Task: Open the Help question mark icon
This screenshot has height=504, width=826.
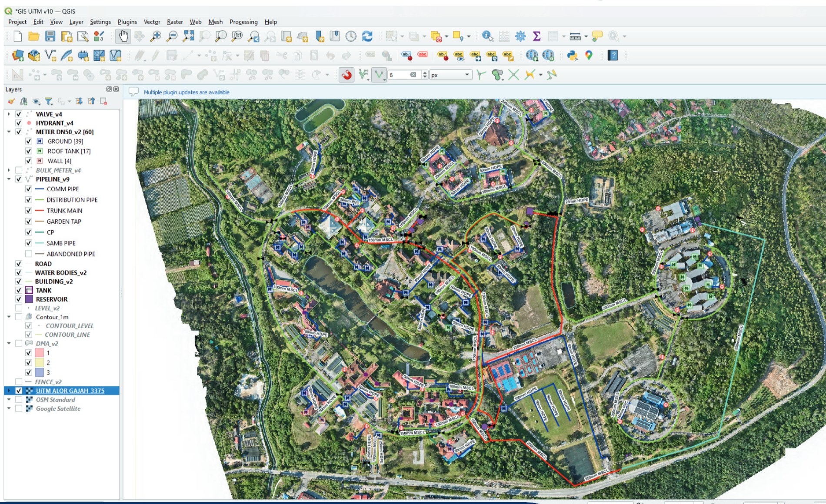Action: (x=613, y=56)
